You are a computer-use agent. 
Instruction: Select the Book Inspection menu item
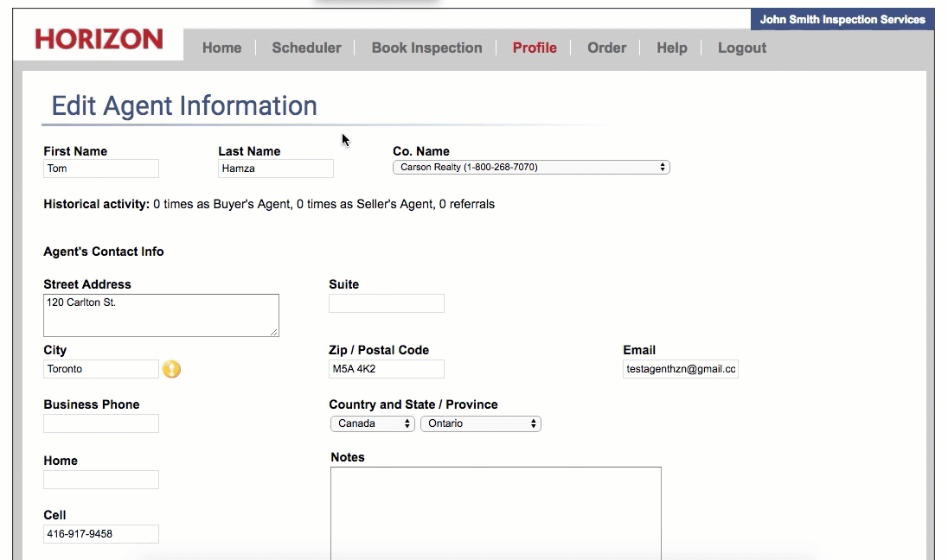click(426, 48)
